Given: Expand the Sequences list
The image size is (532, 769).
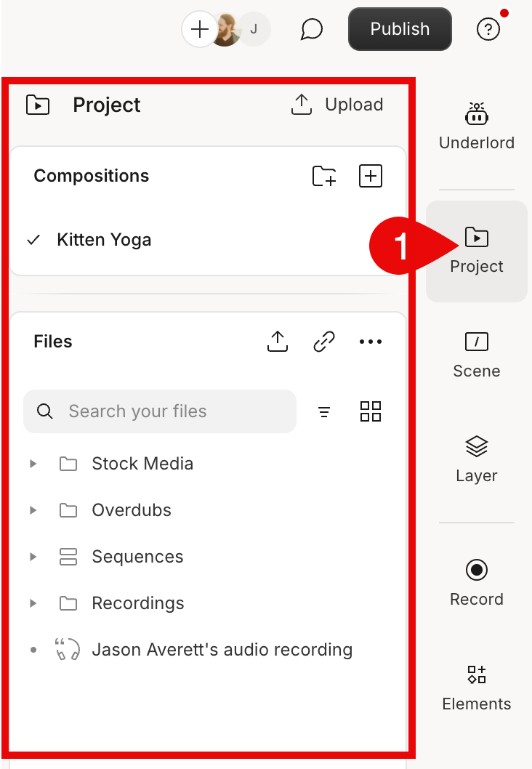Looking at the screenshot, I should click(x=32, y=557).
